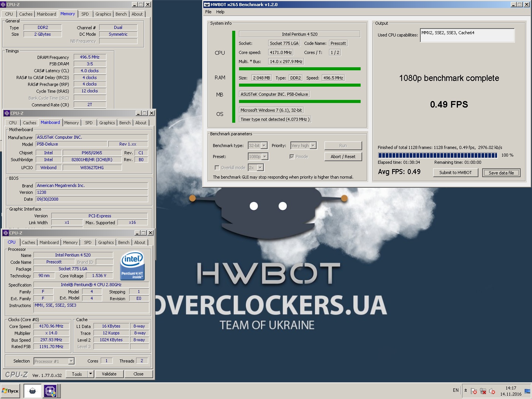Minimize the top CPU-Z Memory window
The image size is (532, 399).
click(135, 5)
